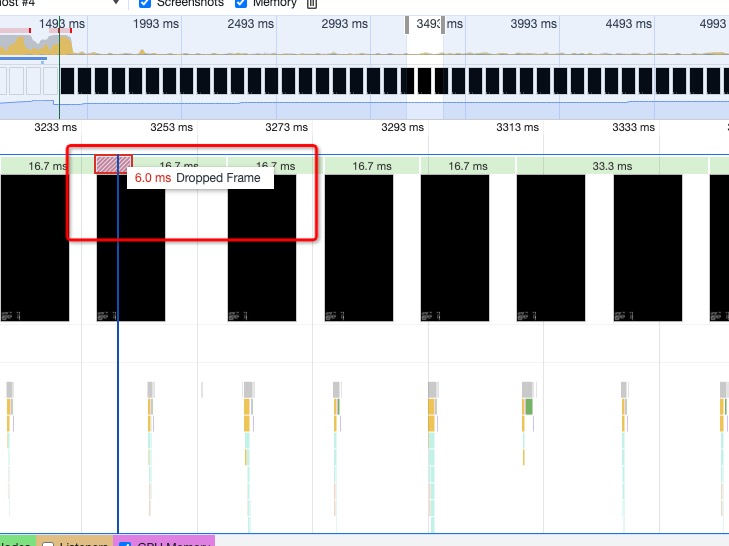Open the screenshot thumbnail crossed by the blue cursor line
This screenshot has height=546, width=729.
tap(131, 248)
